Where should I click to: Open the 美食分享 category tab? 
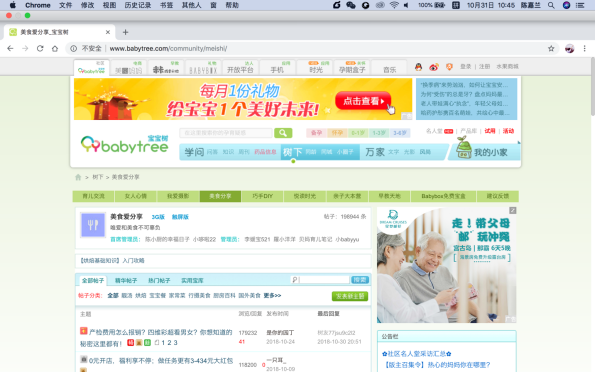pos(220,196)
